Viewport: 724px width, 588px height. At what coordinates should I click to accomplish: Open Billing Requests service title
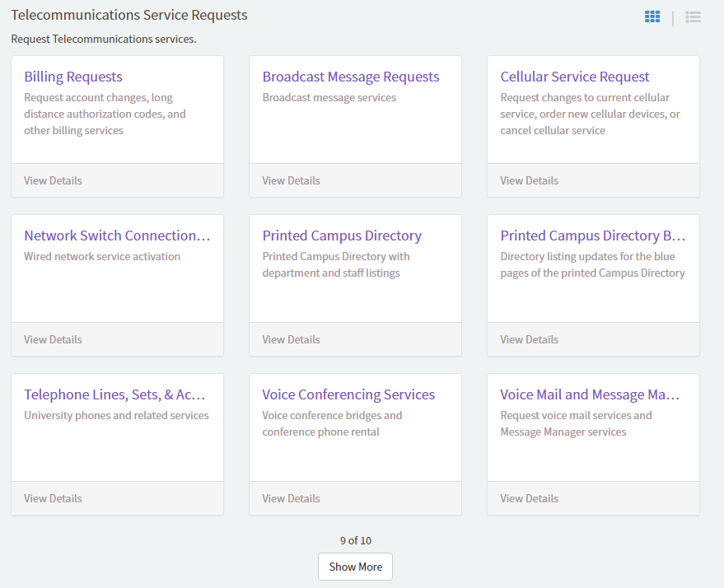[73, 77]
